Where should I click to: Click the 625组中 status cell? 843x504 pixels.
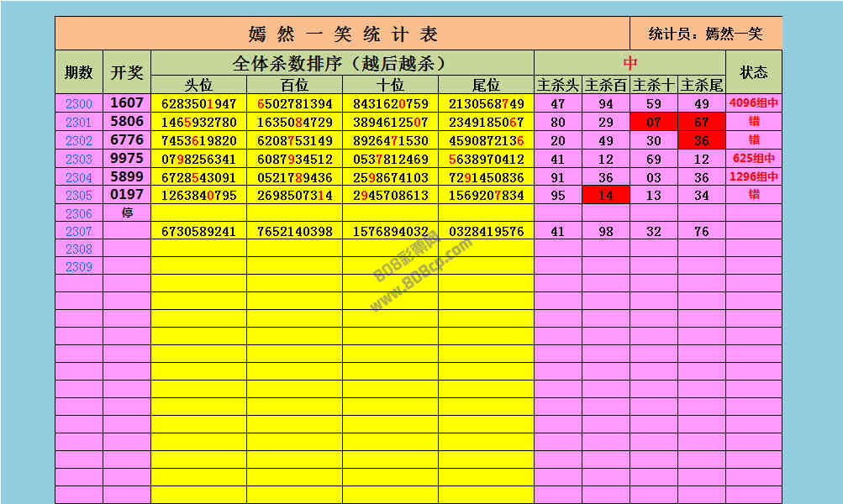click(753, 159)
